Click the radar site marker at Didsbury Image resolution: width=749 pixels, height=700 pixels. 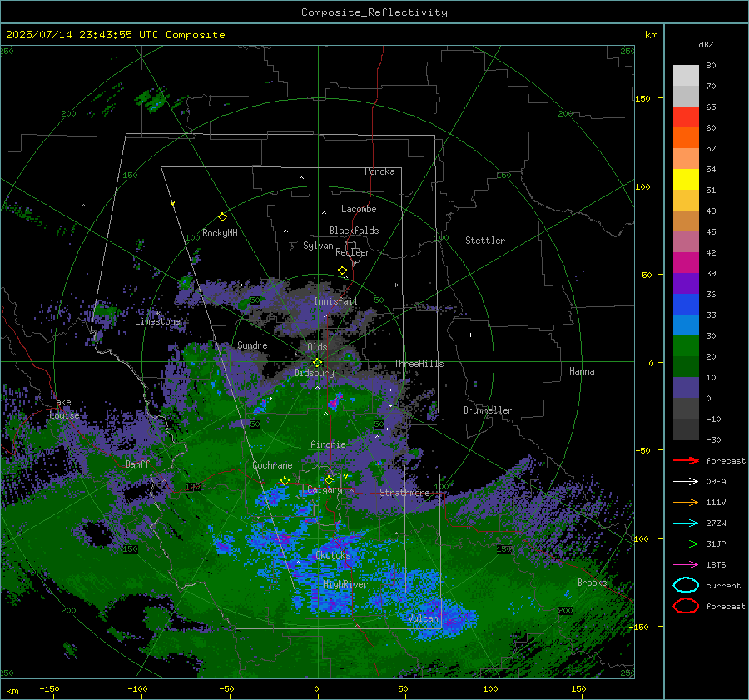click(317, 363)
